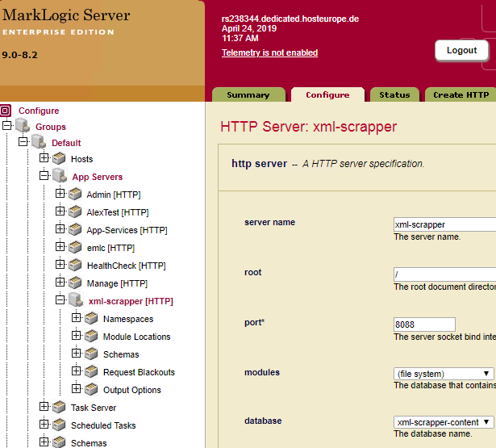This screenshot has height=448, width=496.
Task: Select the Configure tab
Action: click(x=327, y=94)
